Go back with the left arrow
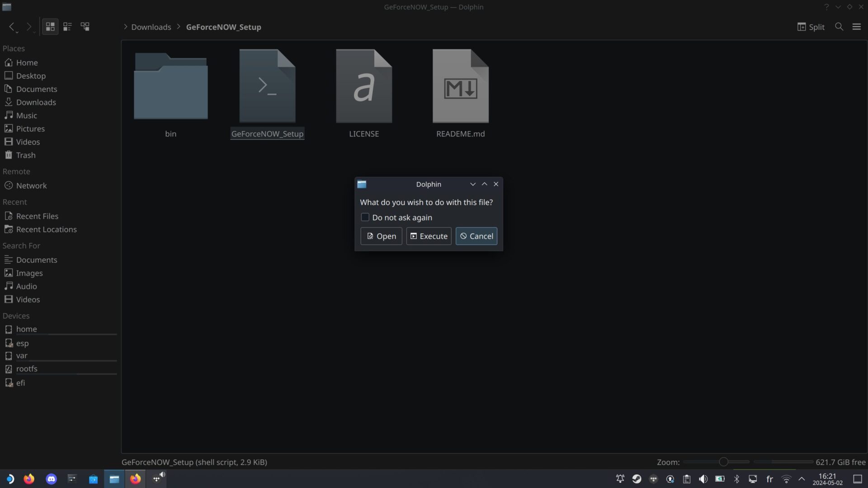This screenshot has height=488, width=868. [x=12, y=27]
